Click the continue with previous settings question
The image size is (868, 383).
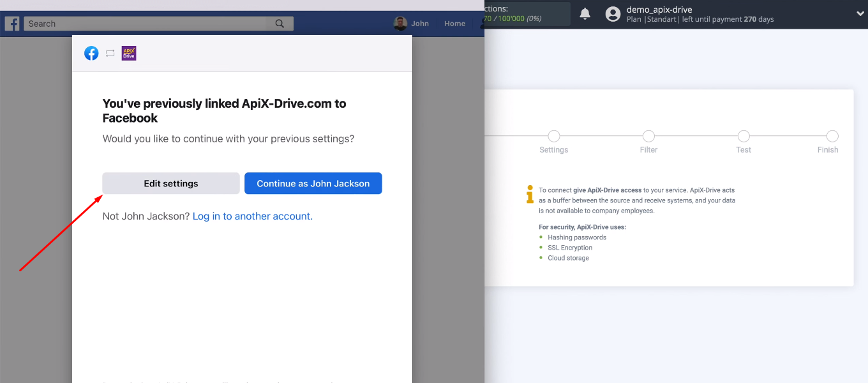[x=228, y=139]
